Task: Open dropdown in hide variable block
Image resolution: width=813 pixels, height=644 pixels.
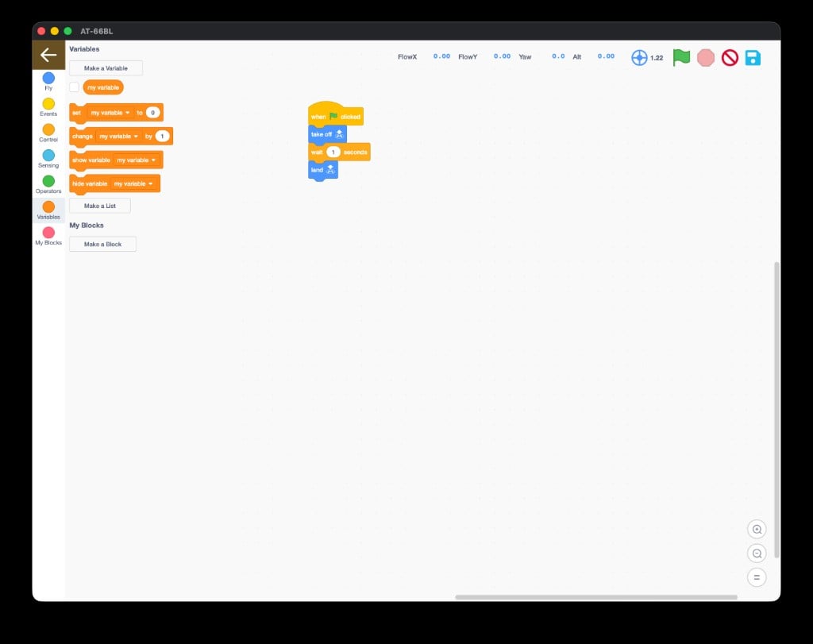Action: pyautogui.click(x=133, y=183)
